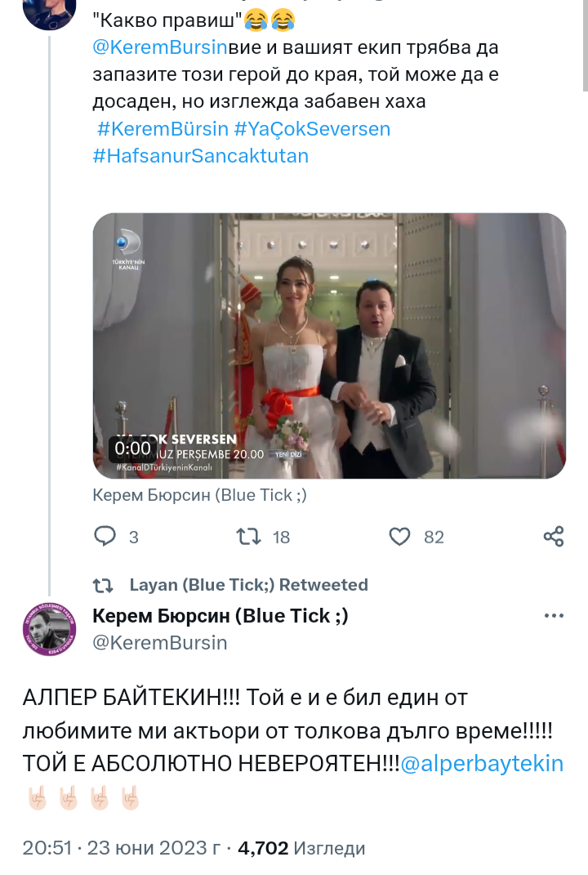This screenshot has height=875, width=588.
Task: Tap the share icon below the video
Action: (x=554, y=536)
